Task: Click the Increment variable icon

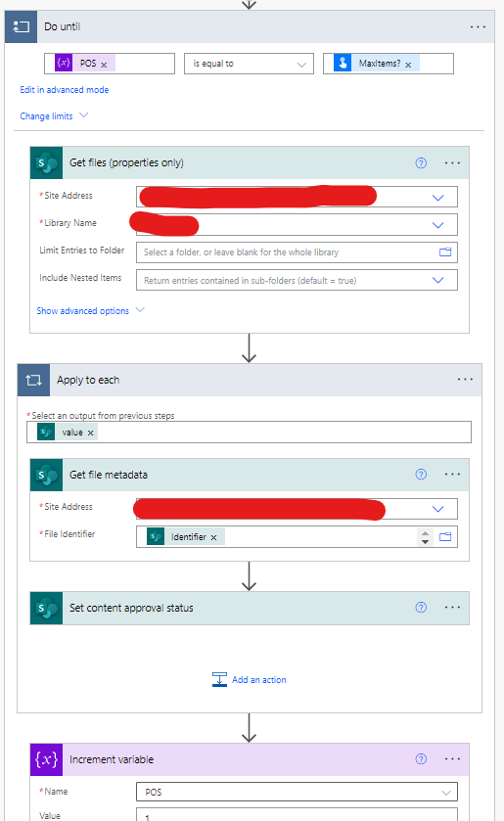Action: pyautogui.click(x=47, y=759)
